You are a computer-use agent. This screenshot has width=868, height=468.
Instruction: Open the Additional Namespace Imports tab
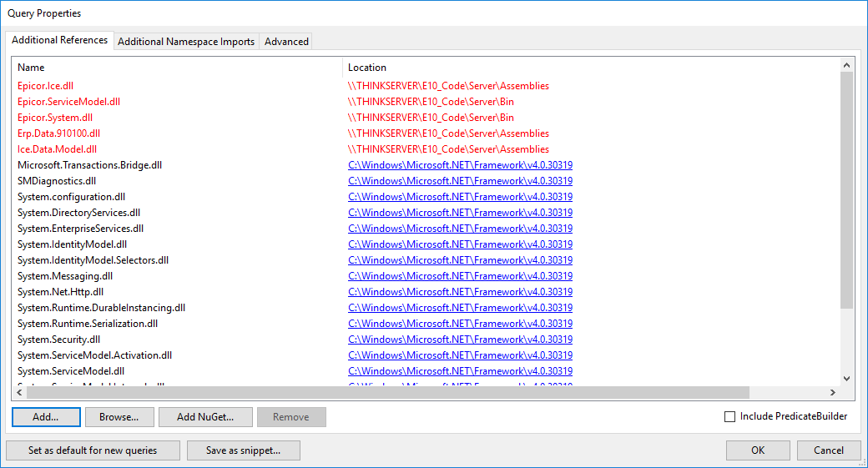[x=186, y=42]
